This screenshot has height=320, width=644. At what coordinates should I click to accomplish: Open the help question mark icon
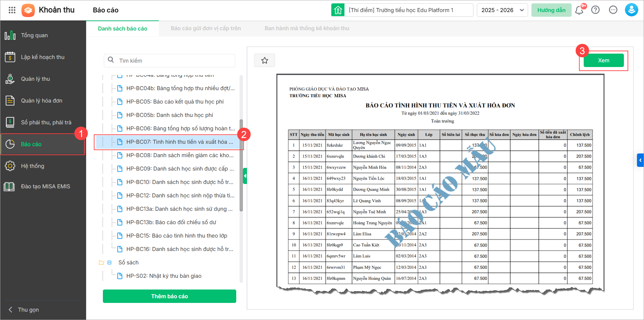(595, 10)
